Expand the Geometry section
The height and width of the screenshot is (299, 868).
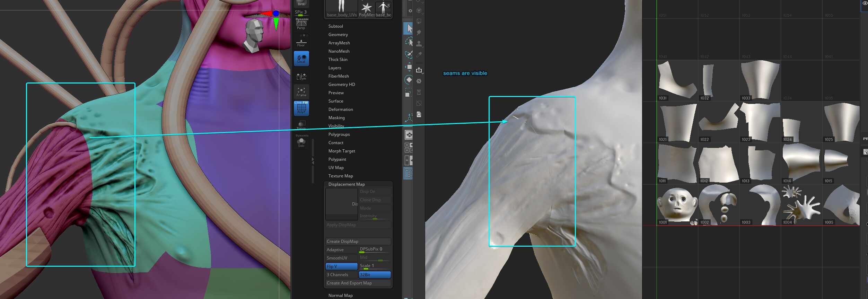pyautogui.click(x=338, y=35)
